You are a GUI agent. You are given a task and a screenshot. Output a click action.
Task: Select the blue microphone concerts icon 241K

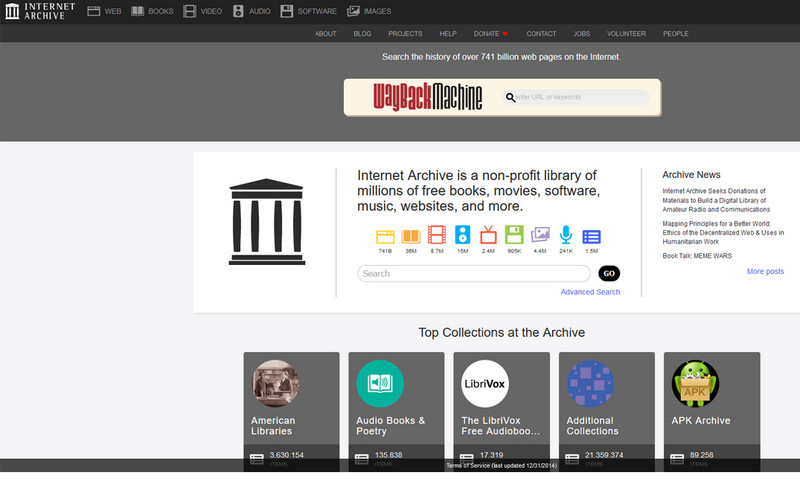click(x=566, y=235)
